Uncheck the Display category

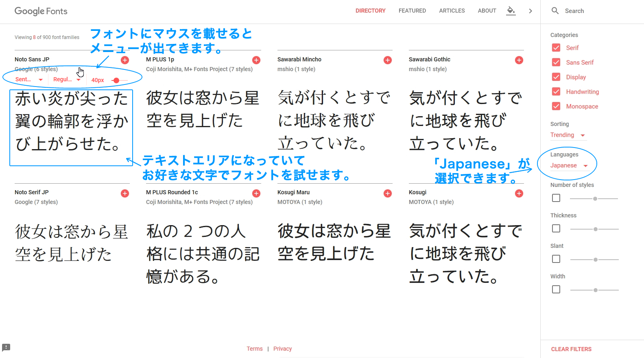tap(556, 77)
